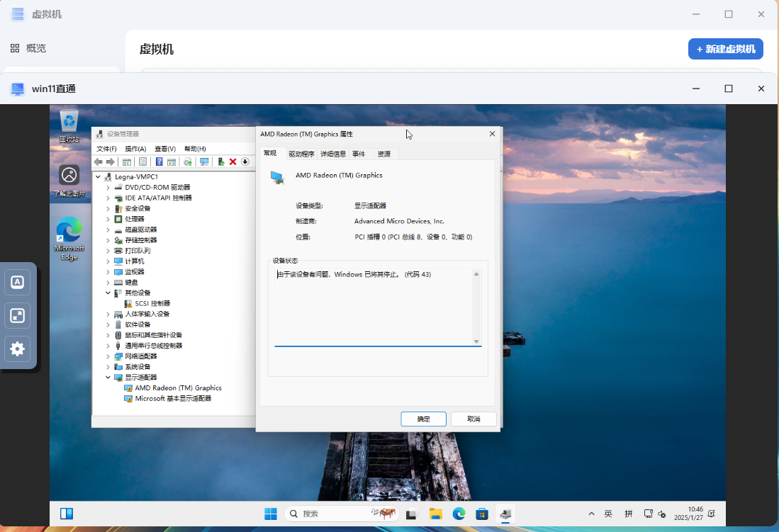Click the device status text box
Screen dimensions: 779x532
click(378, 307)
